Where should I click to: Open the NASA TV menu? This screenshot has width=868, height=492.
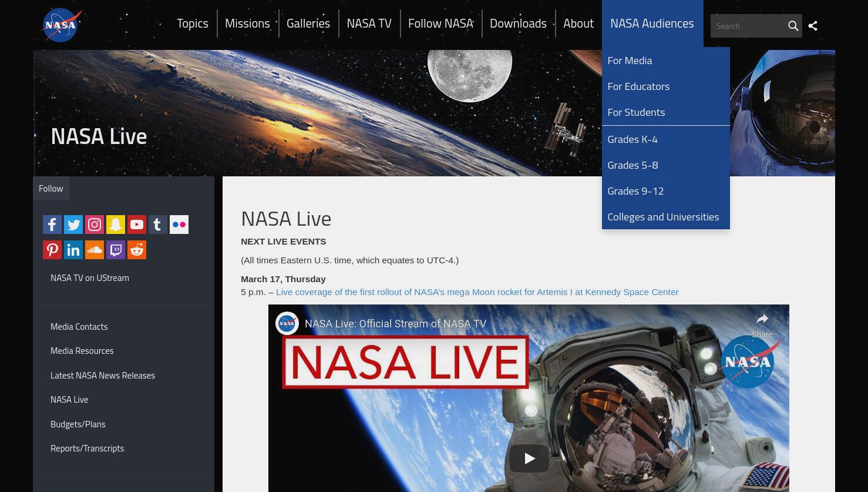click(x=369, y=24)
